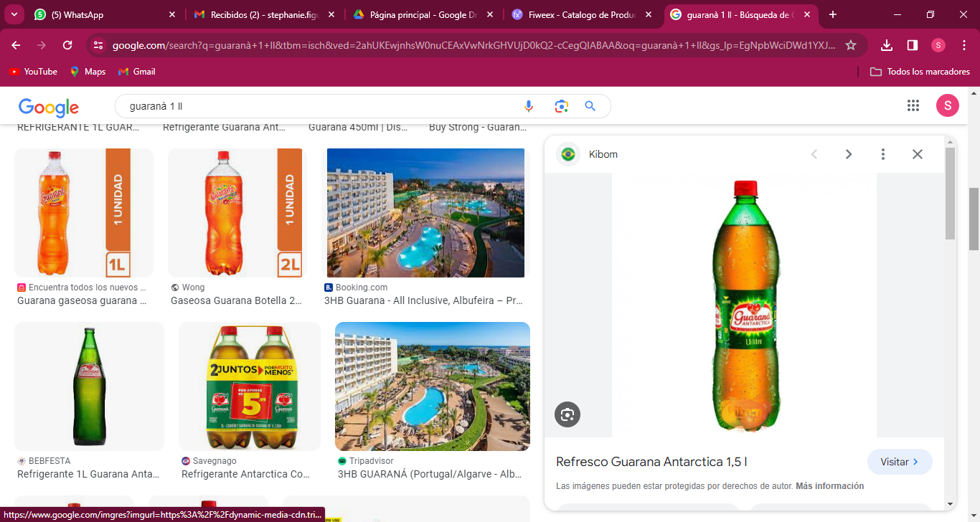Search inside image with Lens button
Screen dimensions: 980x522
pyautogui.click(x=567, y=414)
